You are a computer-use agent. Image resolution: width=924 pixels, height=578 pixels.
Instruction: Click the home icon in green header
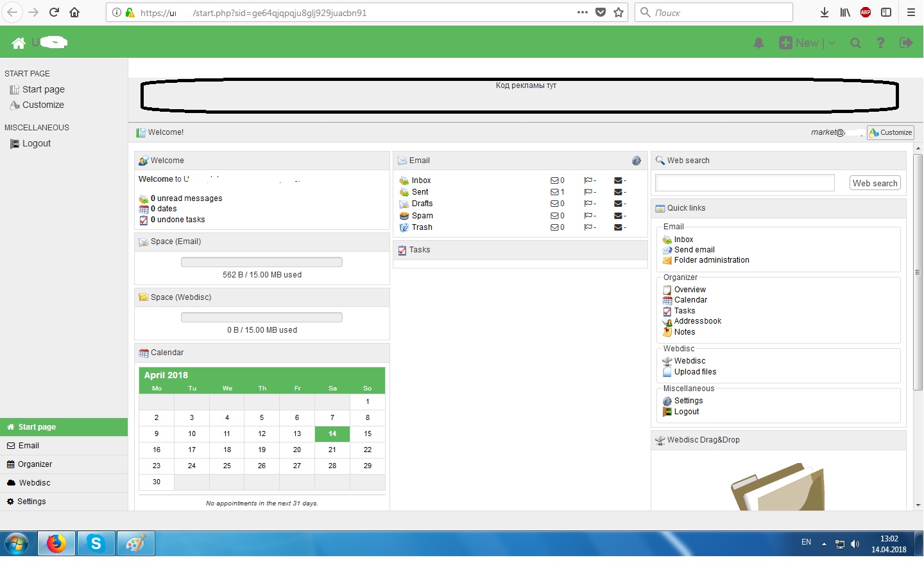[19, 43]
